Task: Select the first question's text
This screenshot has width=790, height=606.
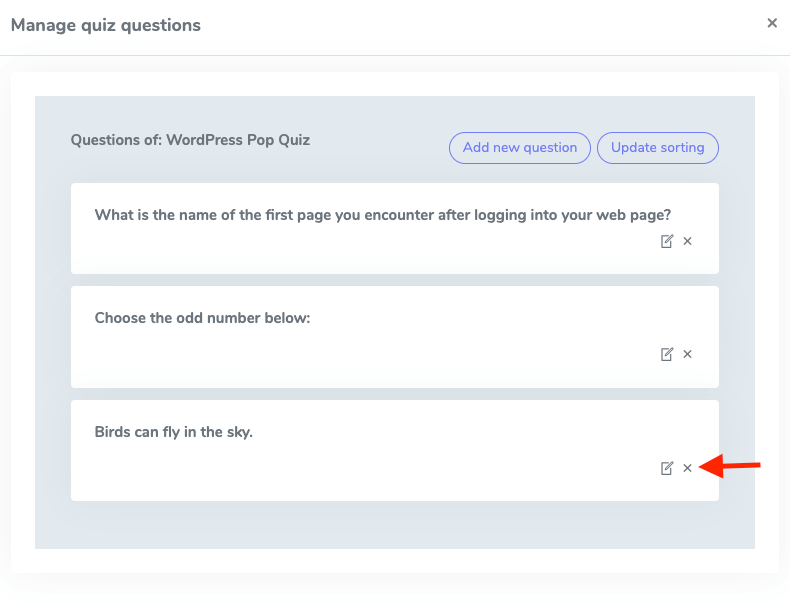Action: pyautogui.click(x=382, y=215)
